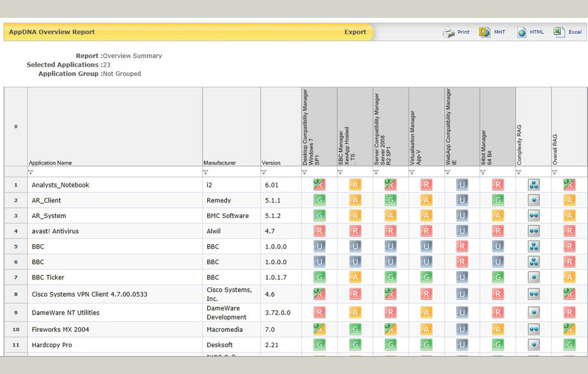
Task: Open the Manufacturer column filter
Action: (x=206, y=172)
